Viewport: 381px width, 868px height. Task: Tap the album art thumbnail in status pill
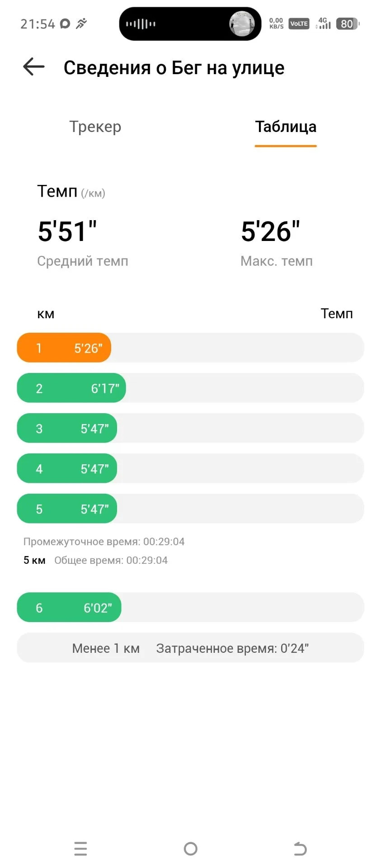[242, 24]
